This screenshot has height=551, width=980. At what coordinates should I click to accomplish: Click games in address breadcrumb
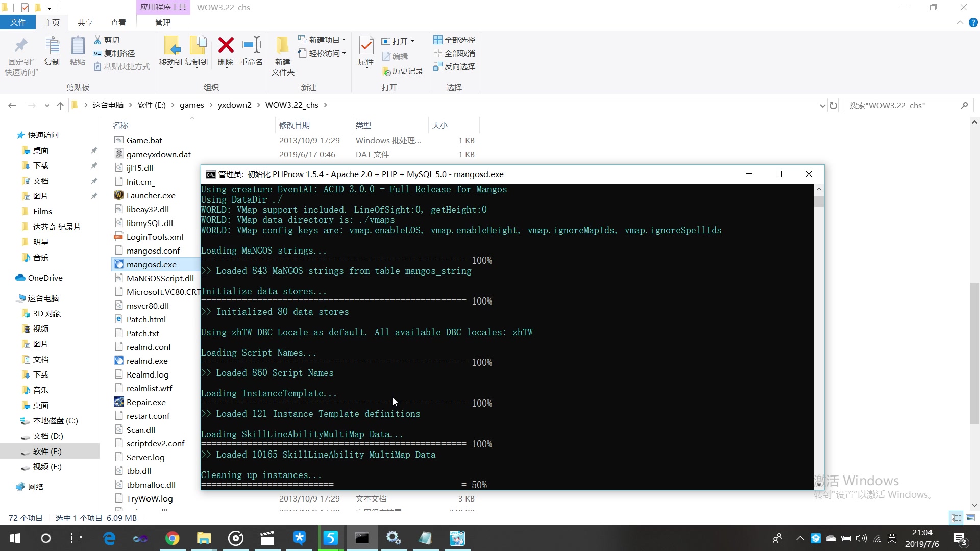[x=192, y=105]
